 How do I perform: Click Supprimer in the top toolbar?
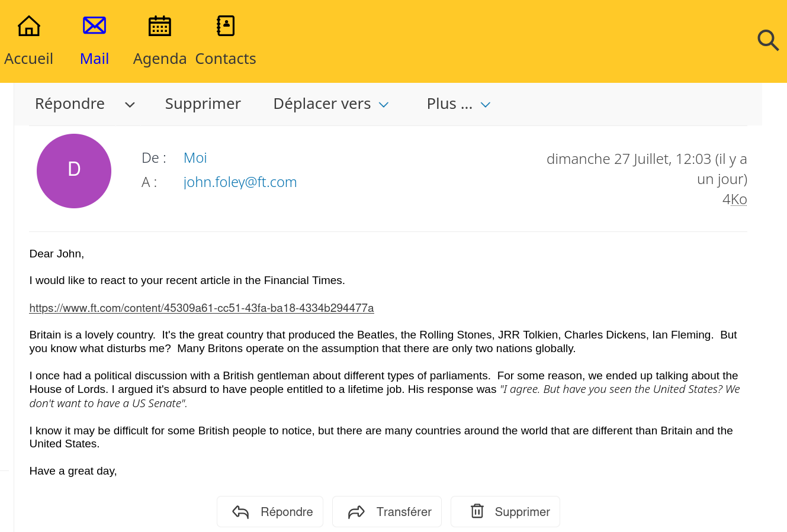point(203,104)
